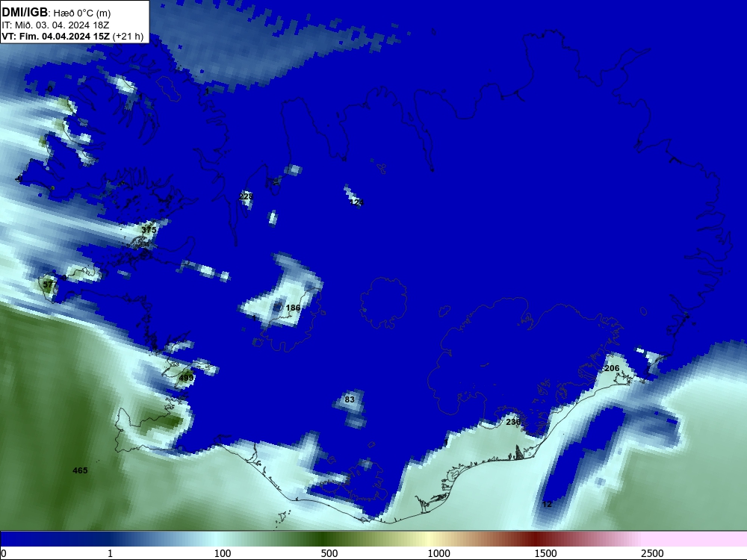
Task: Click the 375 value on the map
Action: pyautogui.click(x=149, y=229)
